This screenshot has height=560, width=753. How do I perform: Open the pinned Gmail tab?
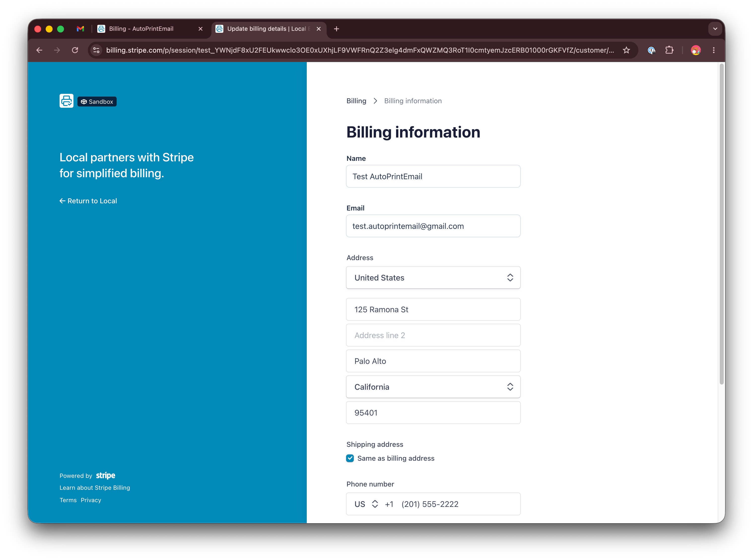(80, 29)
